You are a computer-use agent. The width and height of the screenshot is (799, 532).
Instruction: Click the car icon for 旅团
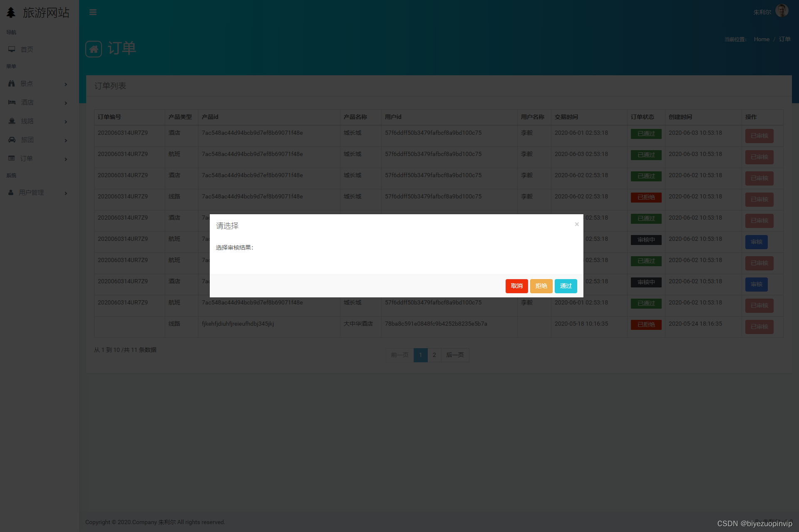[x=12, y=140]
